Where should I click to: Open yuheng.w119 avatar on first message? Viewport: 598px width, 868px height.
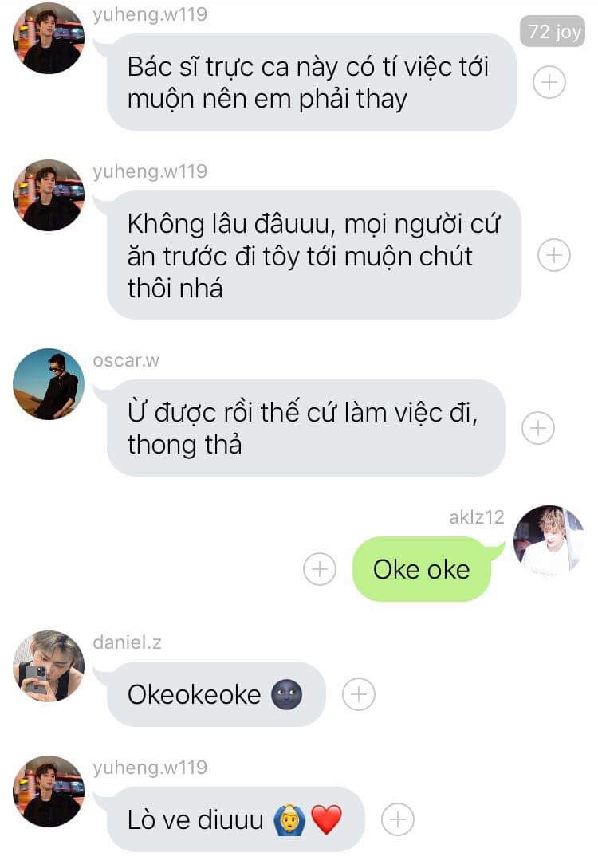tap(49, 39)
